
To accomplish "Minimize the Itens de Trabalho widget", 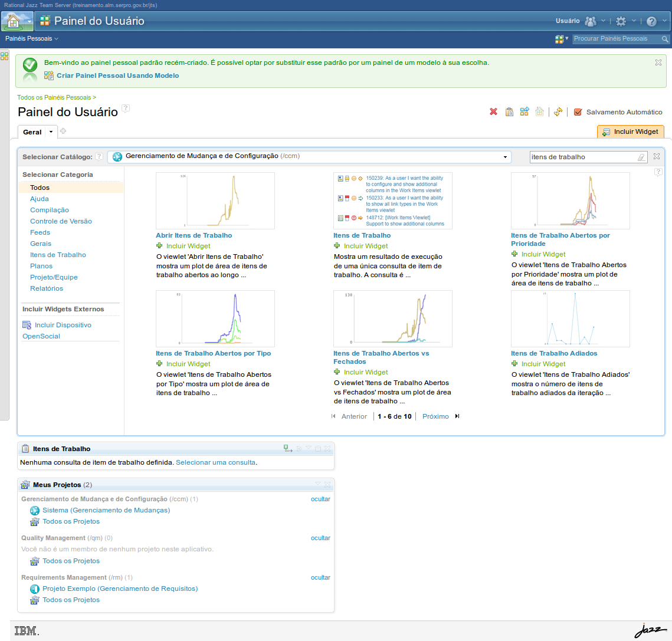I will [318, 449].
